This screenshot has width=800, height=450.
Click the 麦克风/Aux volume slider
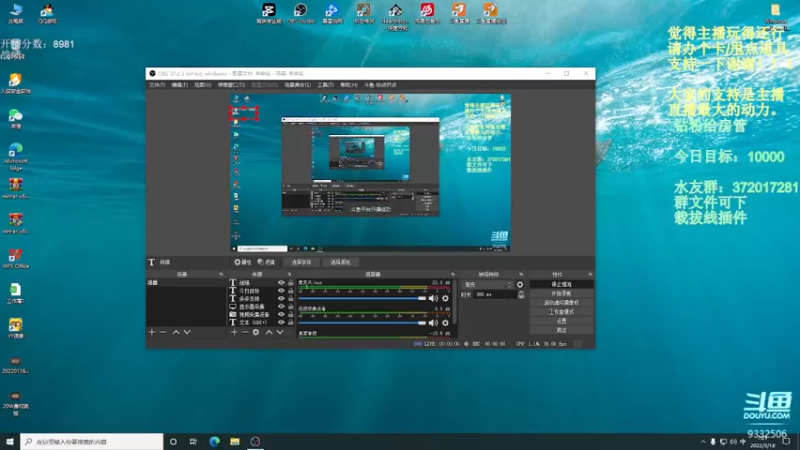tap(362, 298)
